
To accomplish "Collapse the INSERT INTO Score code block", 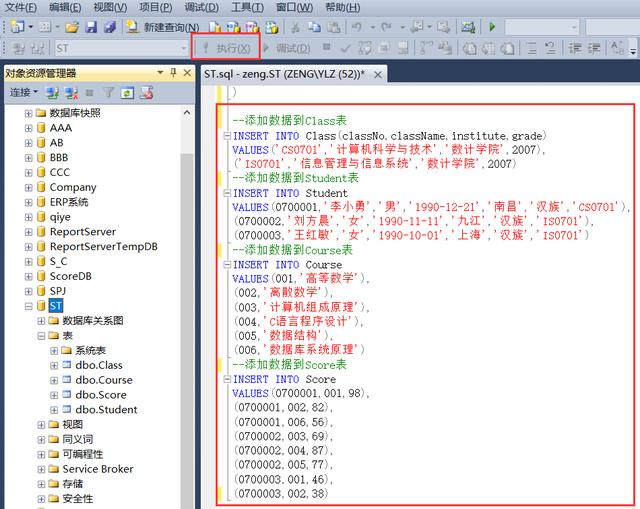I will [x=227, y=379].
